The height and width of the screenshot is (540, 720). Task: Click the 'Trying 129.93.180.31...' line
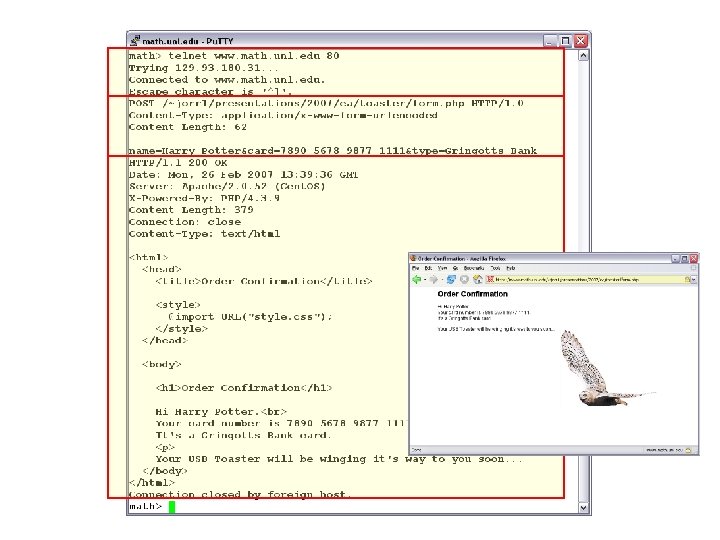pyautogui.click(x=203, y=68)
